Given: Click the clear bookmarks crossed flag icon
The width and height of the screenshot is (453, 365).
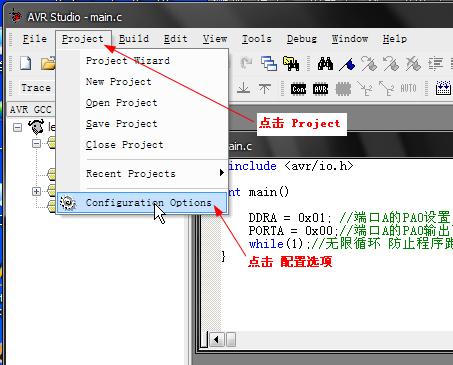Looking at the screenshot, I should (x=413, y=63).
